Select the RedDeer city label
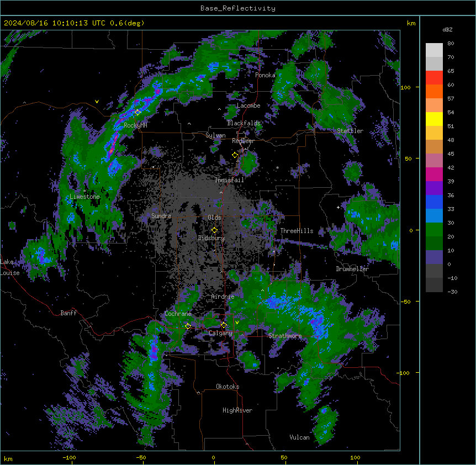This screenshot has height=465, width=476. [243, 141]
